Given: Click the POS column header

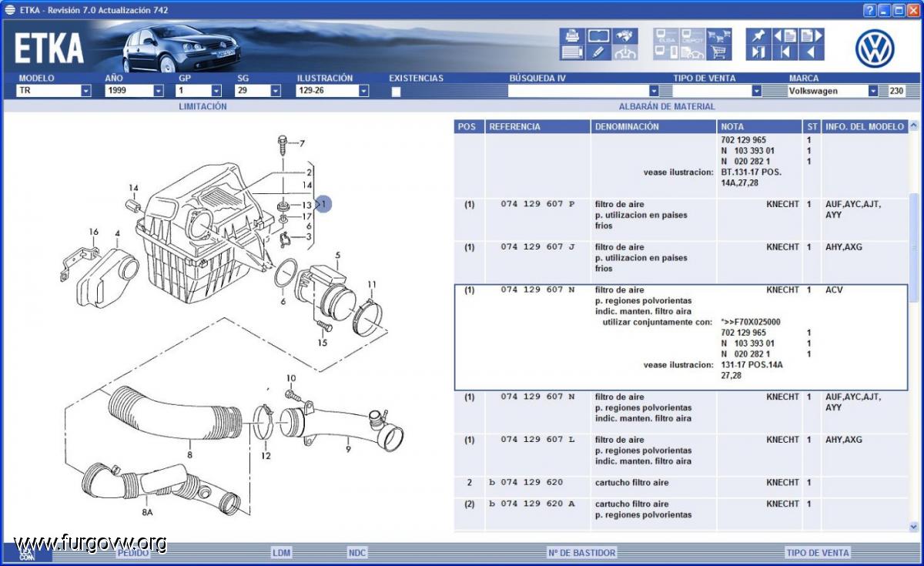Looking at the screenshot, I should [x=469, y=126].
